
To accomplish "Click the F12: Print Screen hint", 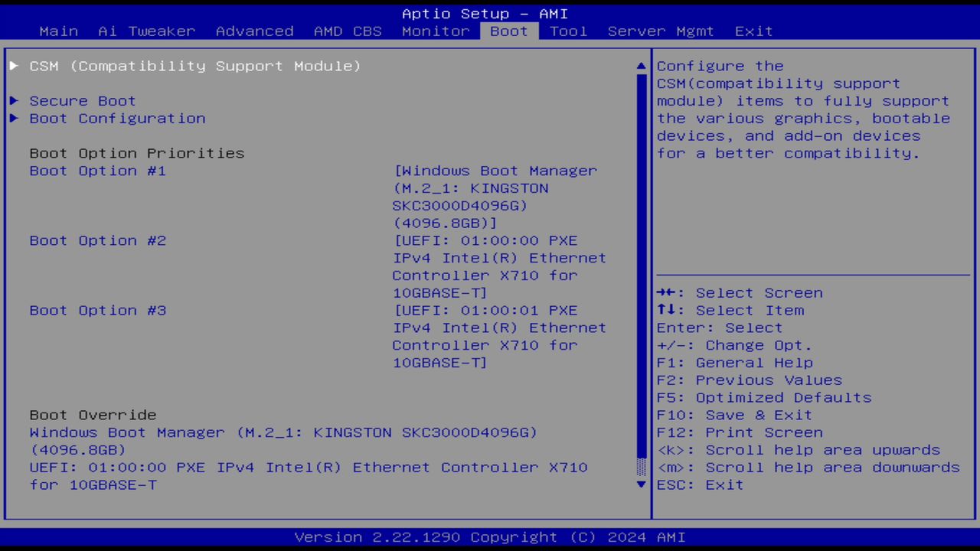I will tap(740, 432).
